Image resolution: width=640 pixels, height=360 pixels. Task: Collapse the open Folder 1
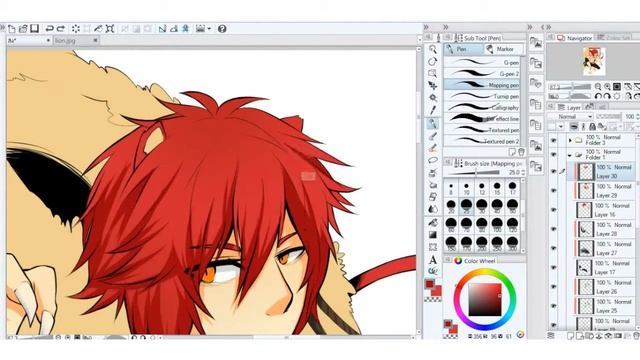click(570, 155)
